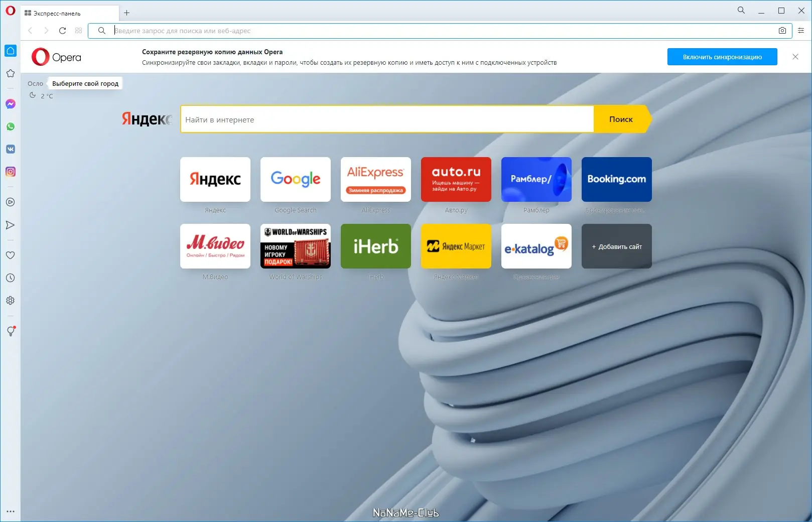Image resolution: width=812 pixels, height=522 pixels.
Task: Focus the Yandex search box
Action: (x=387, y=119)
